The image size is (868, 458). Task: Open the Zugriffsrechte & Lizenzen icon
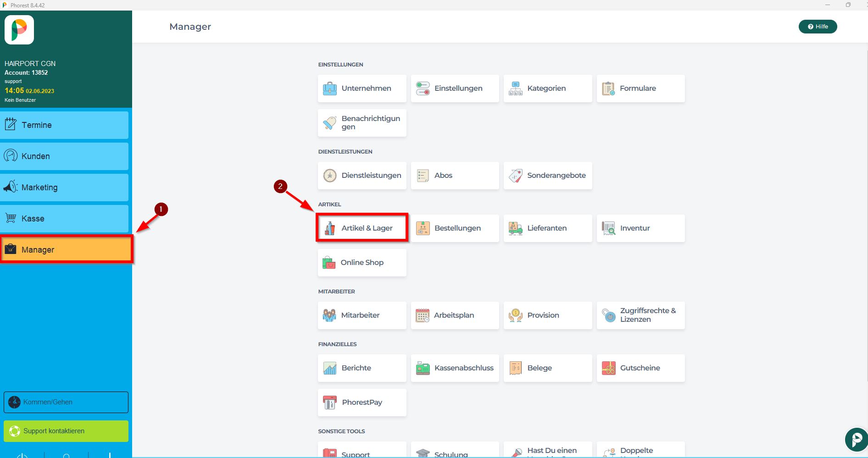pos(608,315)
